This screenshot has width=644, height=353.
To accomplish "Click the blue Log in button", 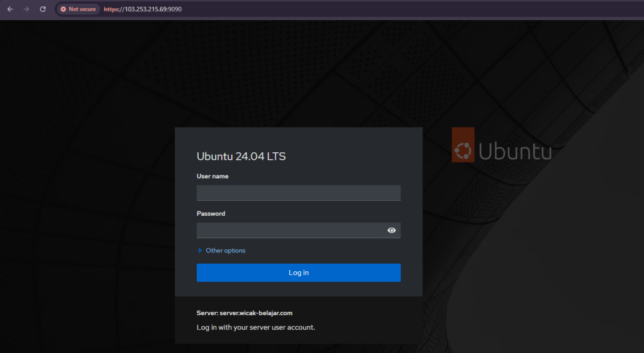I will 299,272.
